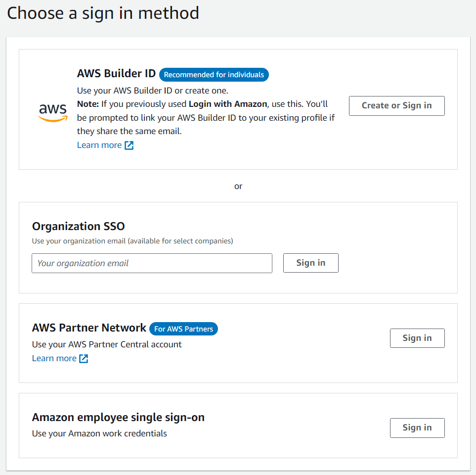Click the "Recommended for individuals" badge
This screenshot has width=476, height=475.
tap(214, 75)
